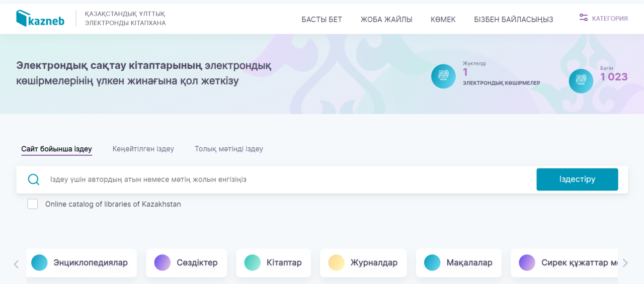Open the Категория filter icon
The width and height of the screenshot is (644, 284).
(584, 18)
